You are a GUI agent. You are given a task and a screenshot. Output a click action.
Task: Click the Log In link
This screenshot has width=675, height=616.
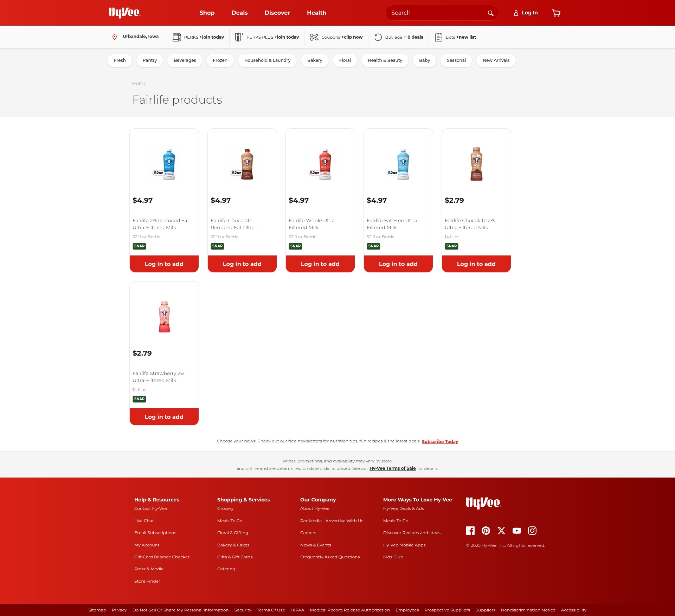pos(530,13)
